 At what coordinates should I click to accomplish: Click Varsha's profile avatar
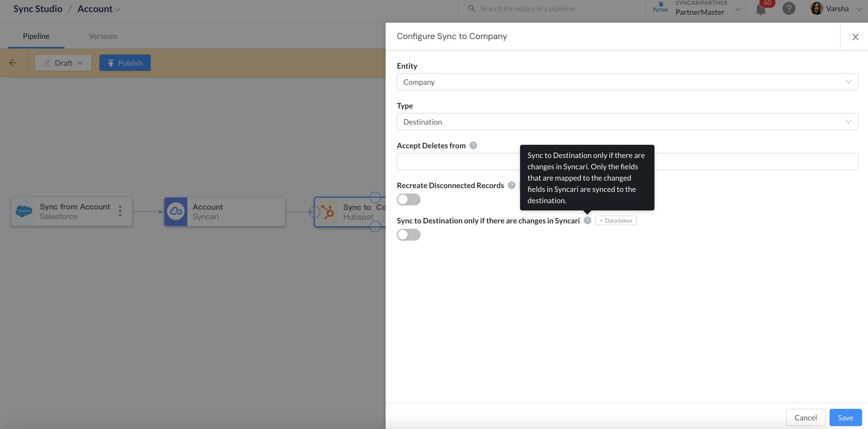[816, 8]
